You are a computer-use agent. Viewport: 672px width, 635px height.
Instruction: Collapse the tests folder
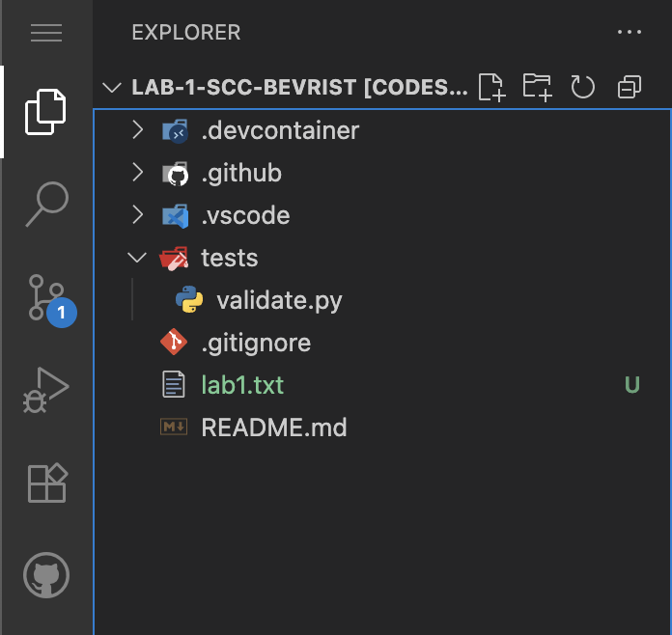[x=138, y=258]
